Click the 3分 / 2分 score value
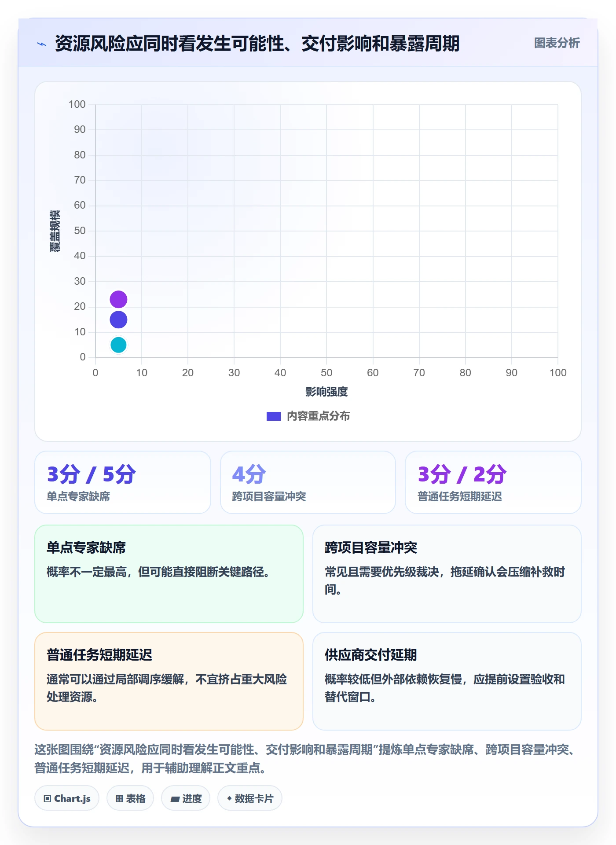Viewport: 616px width, 845px height. click(462, 474)
